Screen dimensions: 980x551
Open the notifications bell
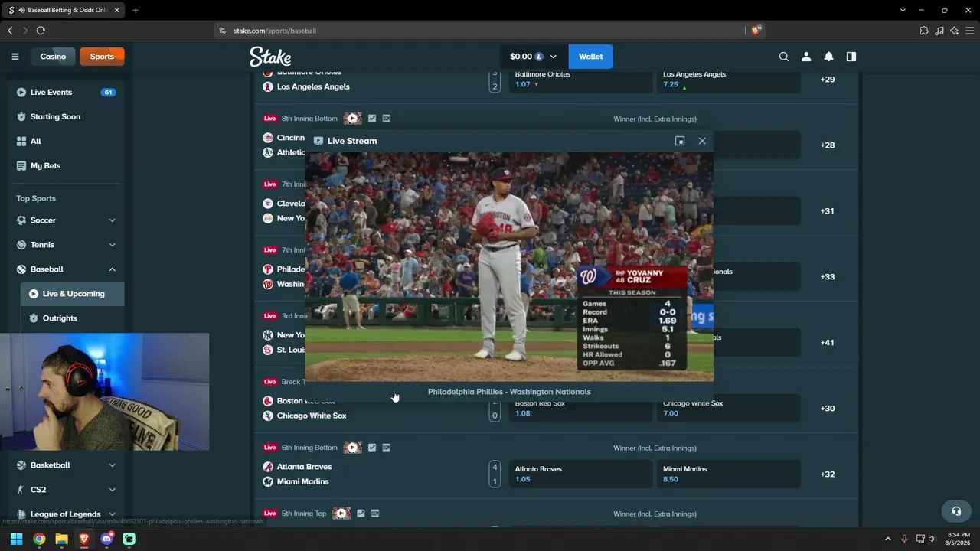coord(828,57)
